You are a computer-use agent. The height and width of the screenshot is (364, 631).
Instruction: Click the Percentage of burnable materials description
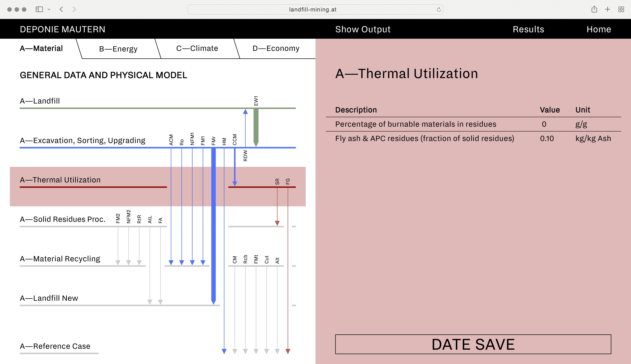pyautogui.click(x=416, y=124)
